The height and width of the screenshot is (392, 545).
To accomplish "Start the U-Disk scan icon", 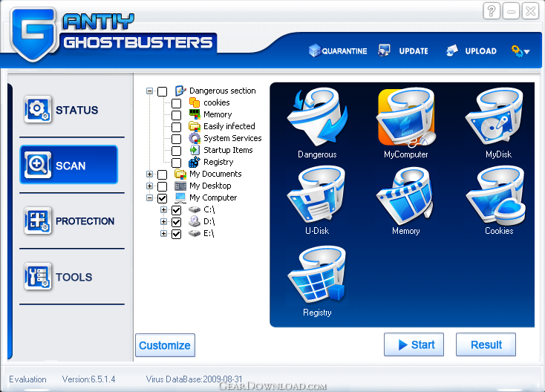I will pos(317,195).
